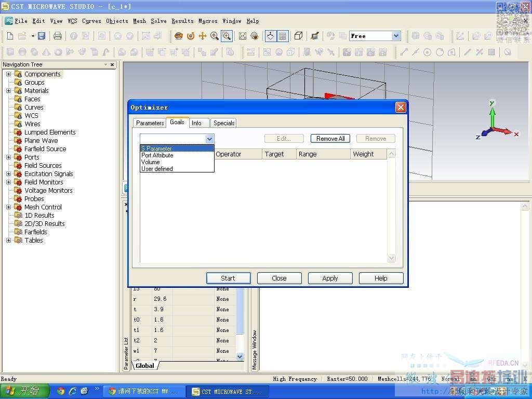
Task: Open the Solve menu
Action: [x=158, y=21]
